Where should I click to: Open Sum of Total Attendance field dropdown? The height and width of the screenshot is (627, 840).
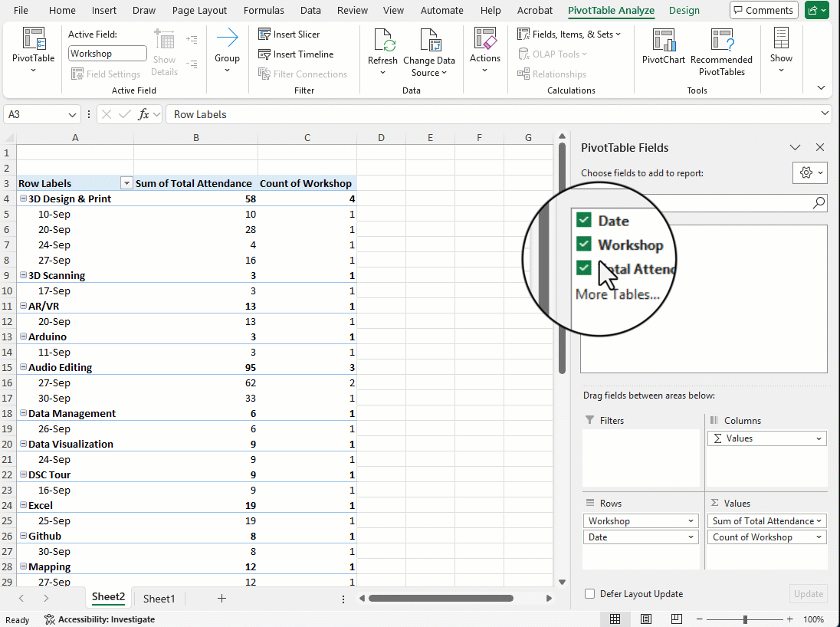pyautogui.click(x=819, y=521)
